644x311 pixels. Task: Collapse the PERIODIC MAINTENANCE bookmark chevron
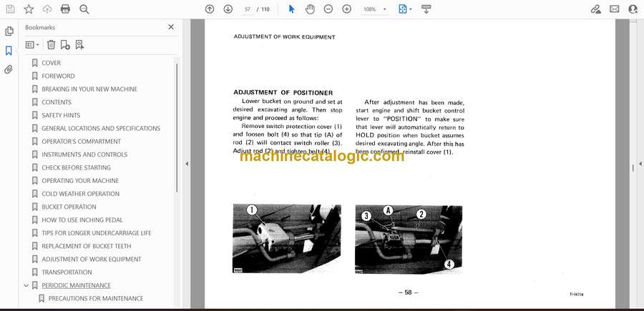[26, 285]
